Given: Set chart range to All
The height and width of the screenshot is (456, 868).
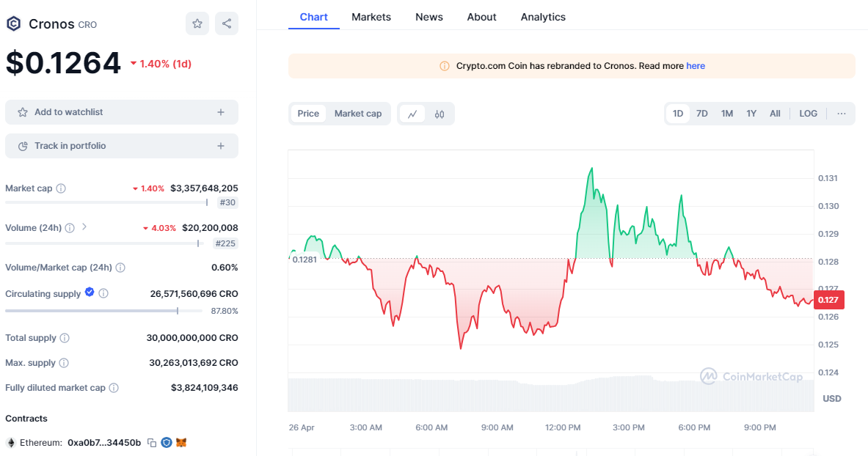Looking at the screenshot, I should tap(775, 114).
